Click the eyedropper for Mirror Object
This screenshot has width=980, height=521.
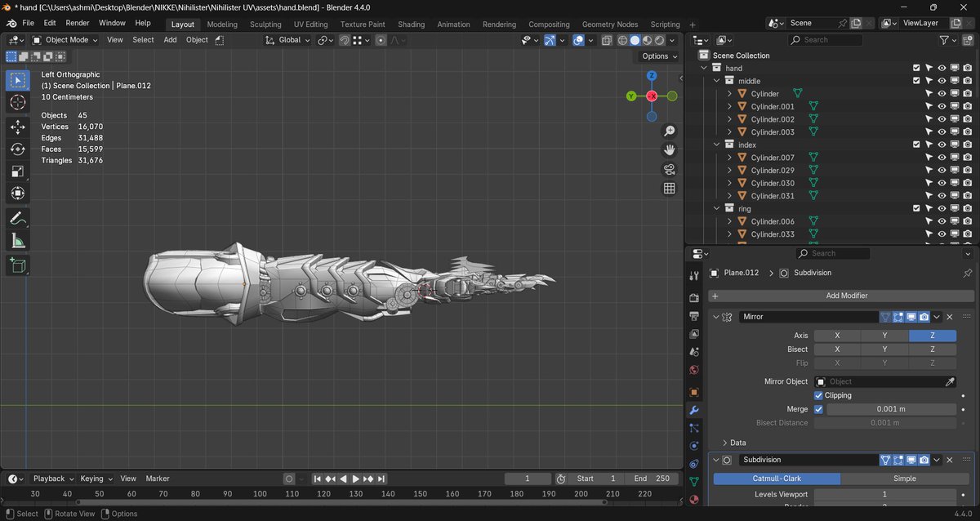pos(950,381)
